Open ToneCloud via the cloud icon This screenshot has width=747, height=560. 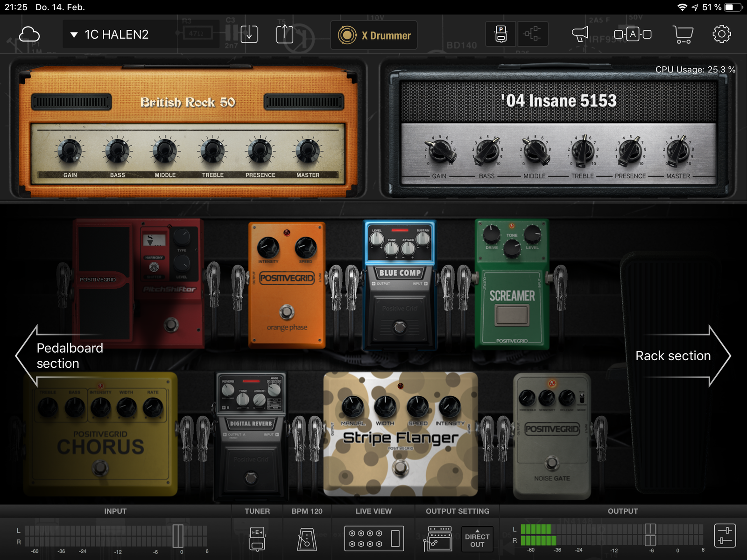(29, 35)
